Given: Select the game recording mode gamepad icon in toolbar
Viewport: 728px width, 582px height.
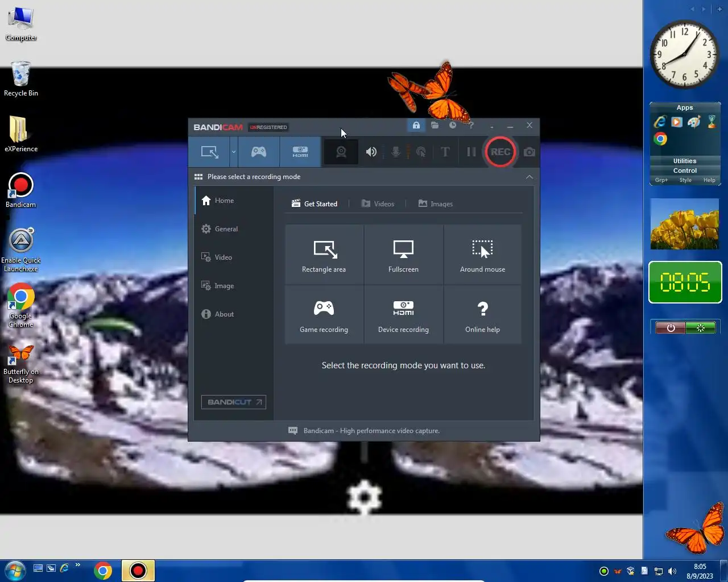Looking at the screenshot, I should coord(259,152).
